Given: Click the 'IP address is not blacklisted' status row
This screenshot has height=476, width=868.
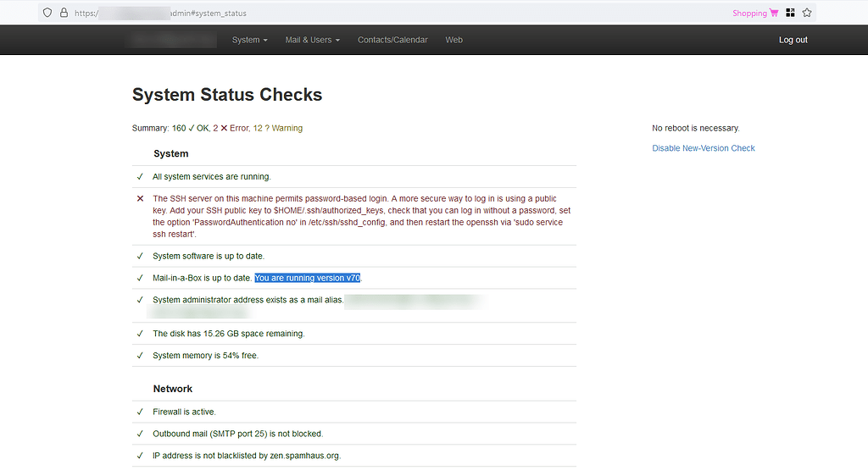Looking at the screenshot, I should (x=247, y=456).
